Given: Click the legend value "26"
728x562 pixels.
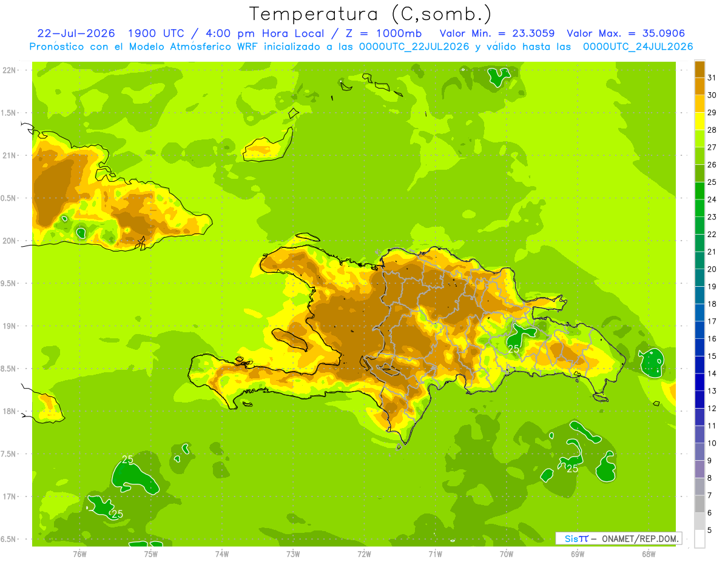Looking at the screenshot, I should click(x=712, y=165).
